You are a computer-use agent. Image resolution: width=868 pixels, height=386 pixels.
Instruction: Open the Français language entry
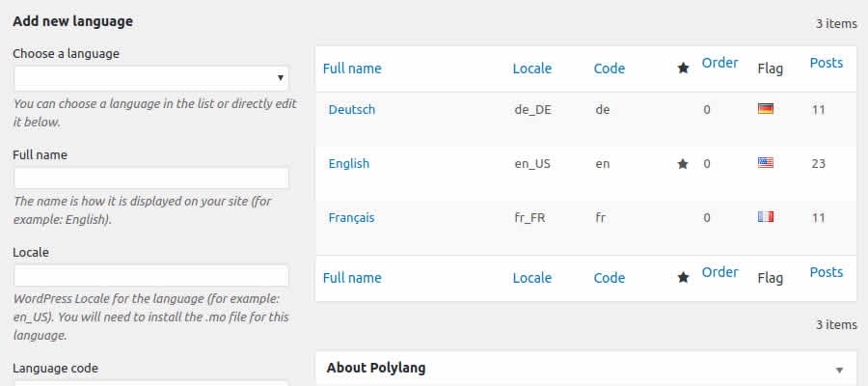coord(352,218)
